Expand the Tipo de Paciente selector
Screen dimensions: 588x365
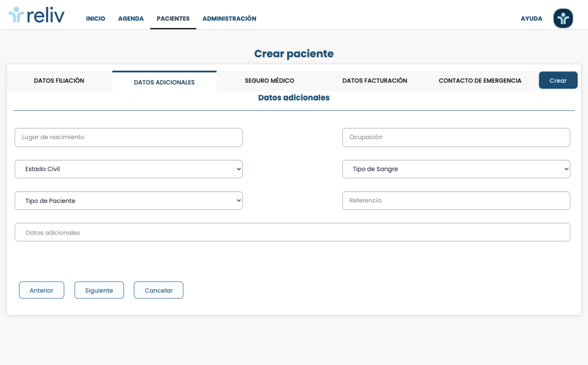click(129, 201)
